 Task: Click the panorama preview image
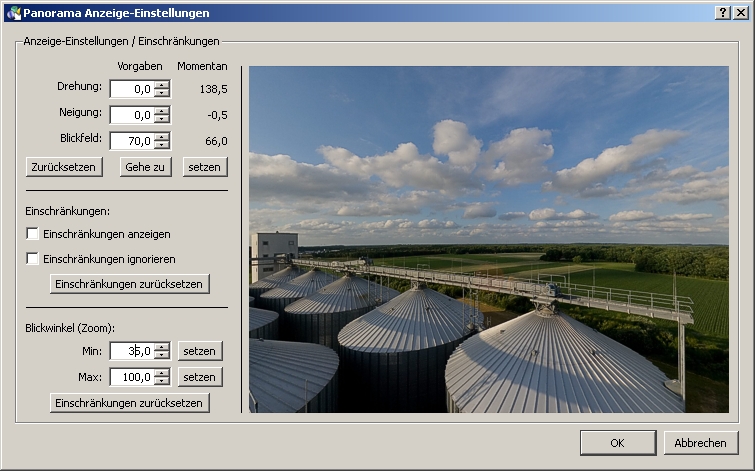click(488, 239)
